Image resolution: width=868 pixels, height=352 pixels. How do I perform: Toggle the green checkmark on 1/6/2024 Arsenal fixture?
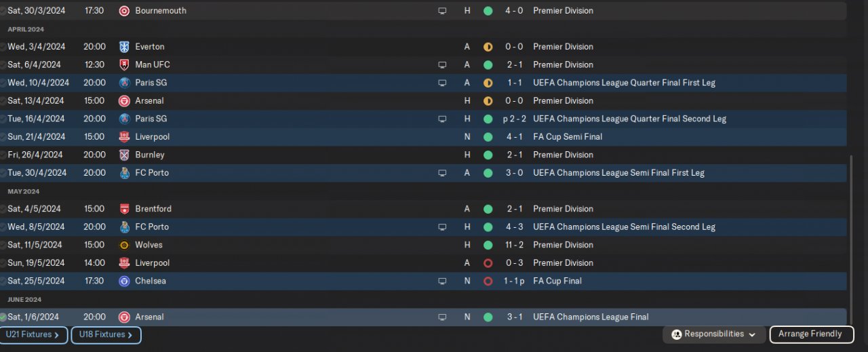tap(3, 317)
